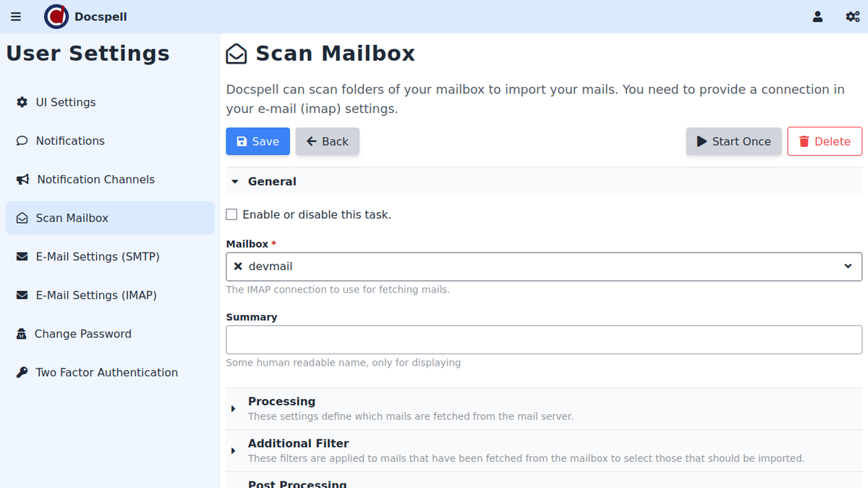The height and width of the screenshot is (488, 868).
Task: Open the Mailbox dropdown arrow
Action: pyautogui.click(x=848, y=266)
